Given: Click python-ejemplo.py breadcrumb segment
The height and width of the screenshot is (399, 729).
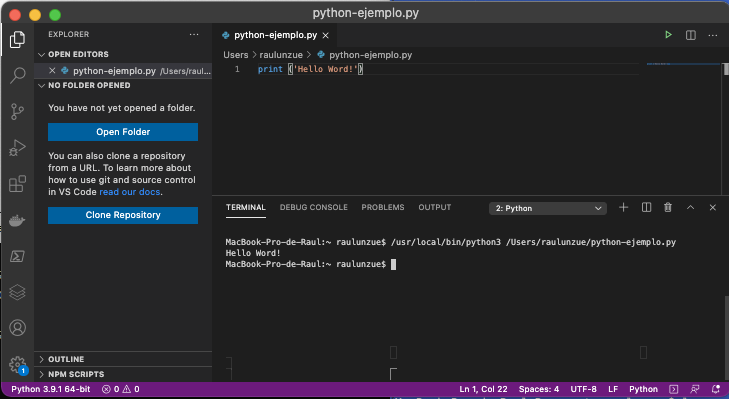Looking at the screenshot, I should (x=364, y=55).
